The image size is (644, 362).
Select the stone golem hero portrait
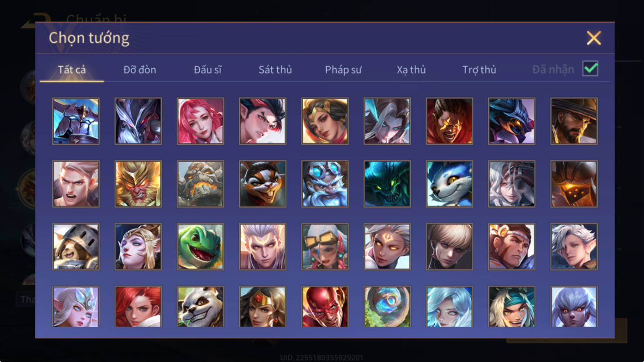tap(201, 184)
